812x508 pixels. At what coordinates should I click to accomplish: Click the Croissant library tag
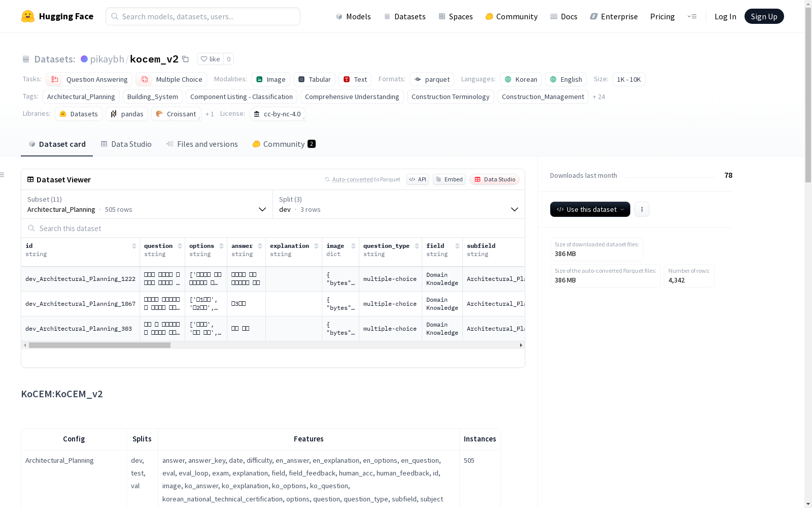pyautogui.click(x=176, y=114)
